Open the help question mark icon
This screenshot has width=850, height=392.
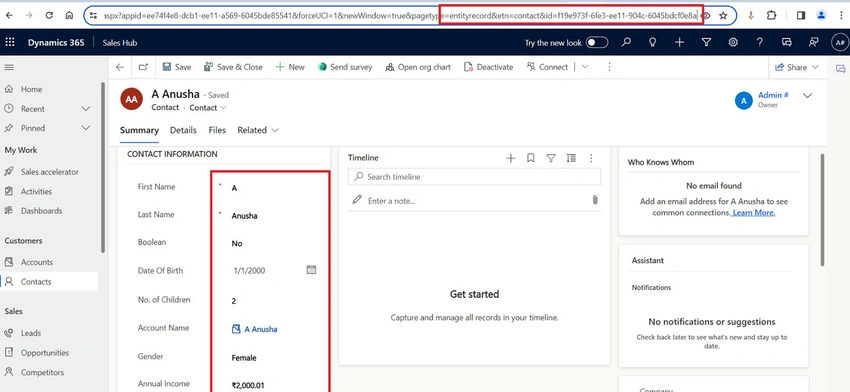[759, 42]
